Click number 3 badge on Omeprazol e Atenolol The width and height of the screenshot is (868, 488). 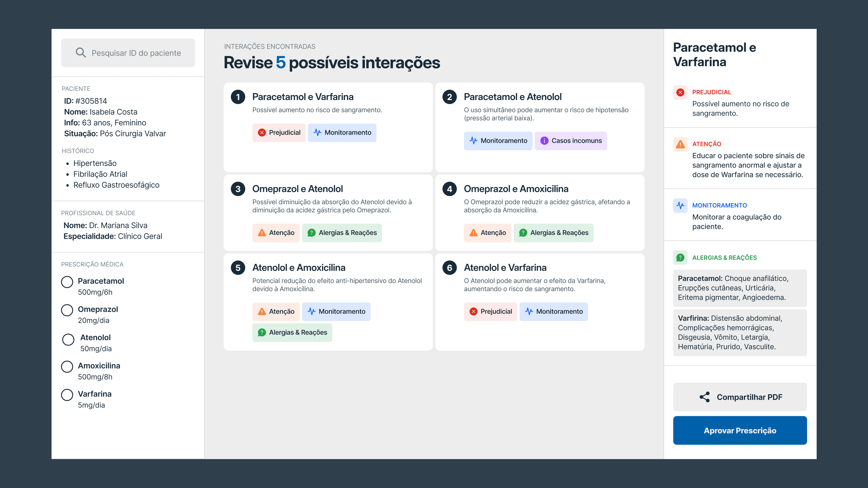[238, 189]
